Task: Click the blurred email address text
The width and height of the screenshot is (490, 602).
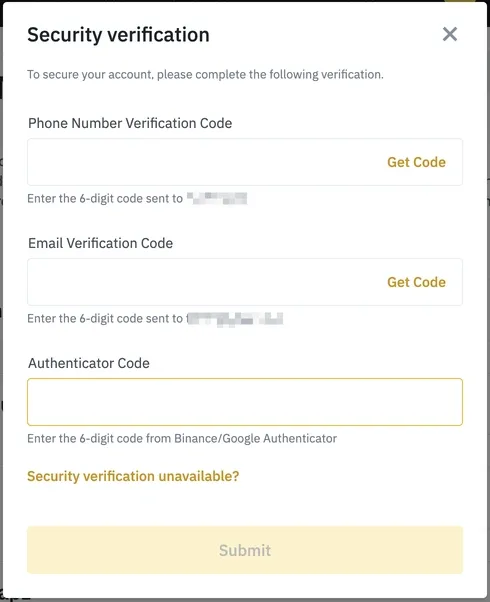Action: coord(235,319)
